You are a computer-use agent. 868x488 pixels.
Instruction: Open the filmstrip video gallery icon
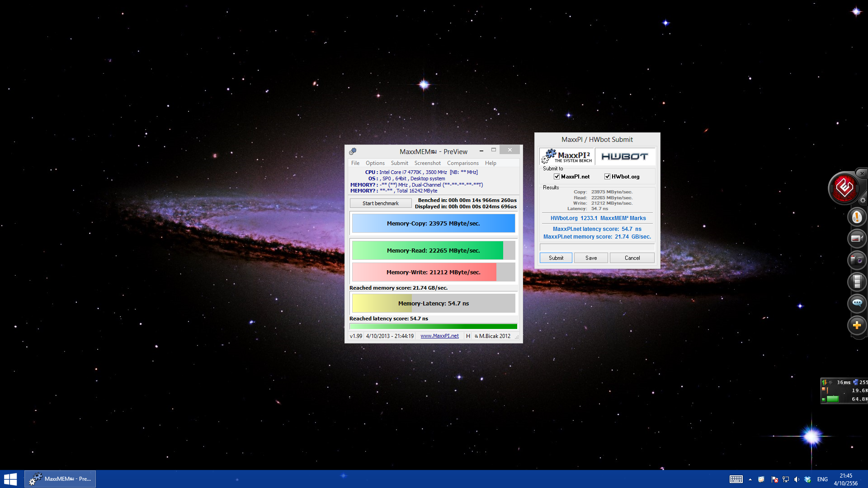coord(857,282)
